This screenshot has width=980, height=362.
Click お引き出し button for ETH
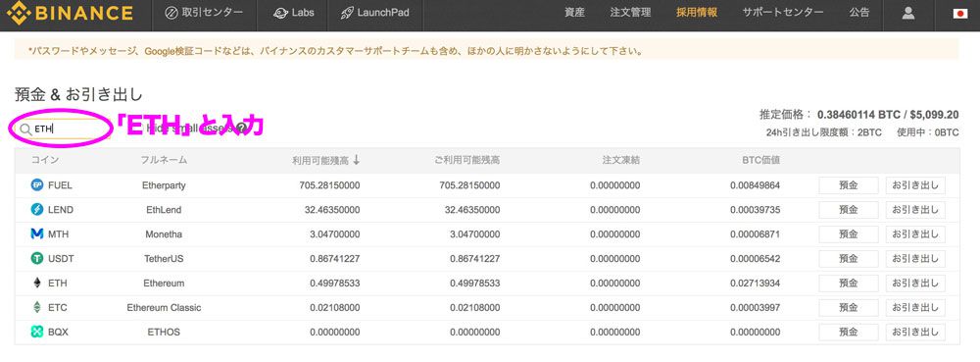point(915,283)
